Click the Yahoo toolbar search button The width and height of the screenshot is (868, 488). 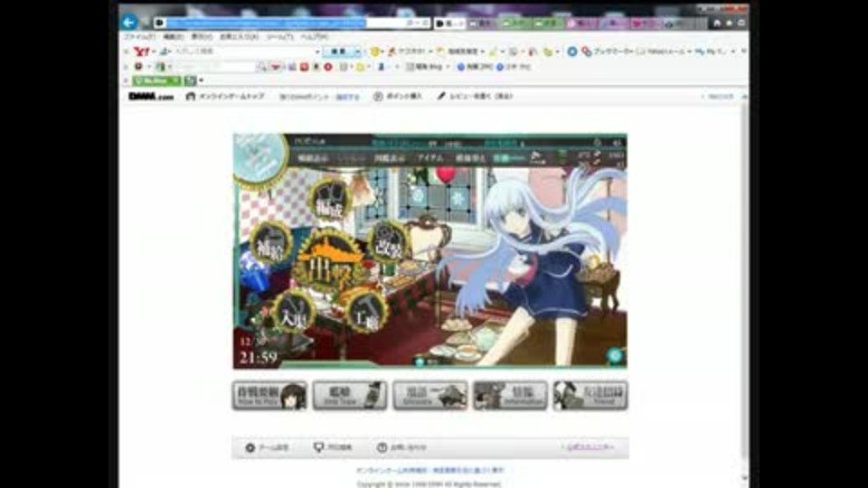click(338, 52)
